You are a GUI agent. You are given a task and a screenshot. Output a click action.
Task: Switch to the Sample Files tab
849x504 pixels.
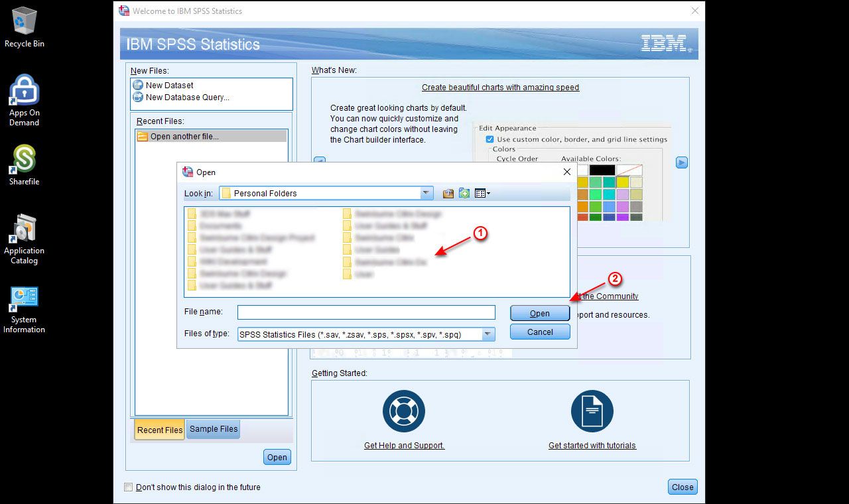point(213,429)
